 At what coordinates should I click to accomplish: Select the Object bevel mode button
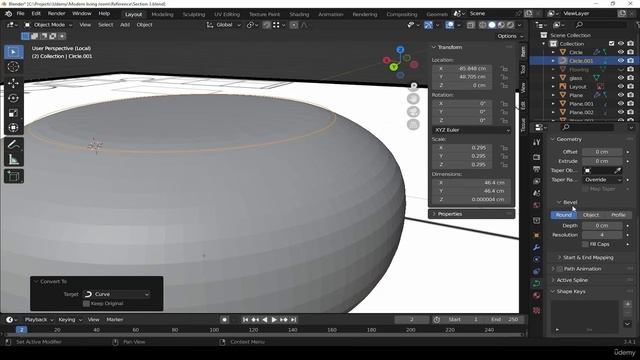591,215
